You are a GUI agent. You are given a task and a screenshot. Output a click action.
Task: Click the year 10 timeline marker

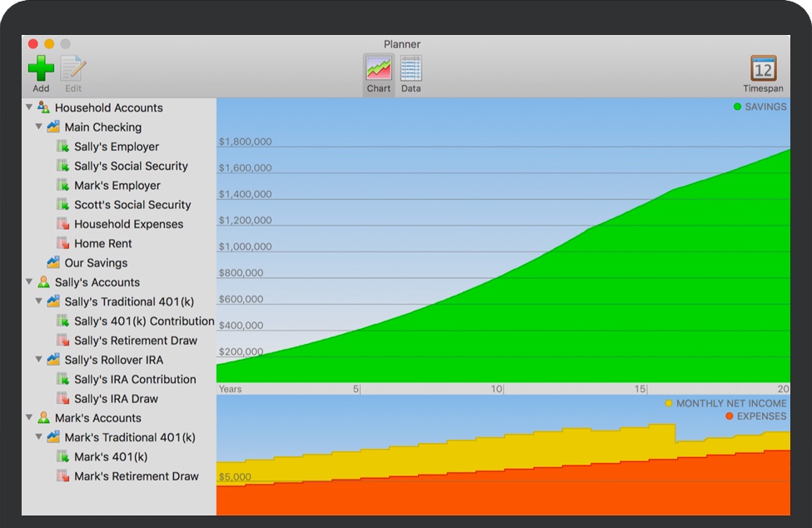pos(497,389)
